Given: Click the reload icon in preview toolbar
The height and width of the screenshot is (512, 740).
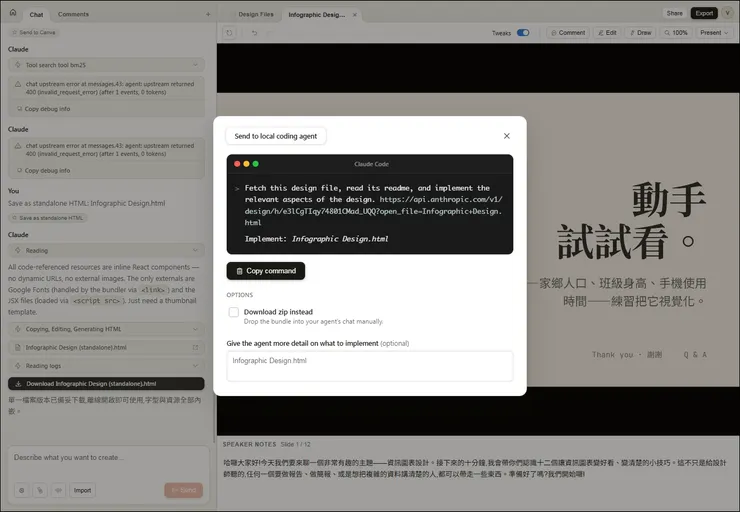Looking at the screenshot, I should [x=229, y=33].
